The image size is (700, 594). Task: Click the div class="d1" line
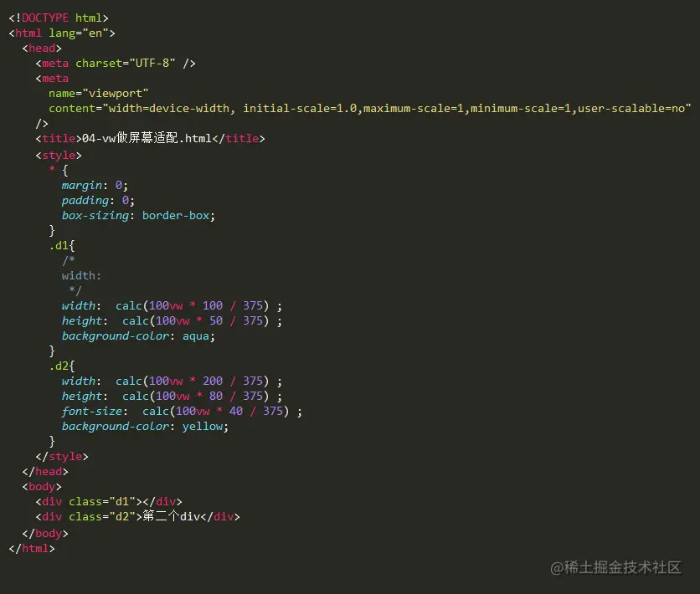pyautogui.click(x=109, y=502)
